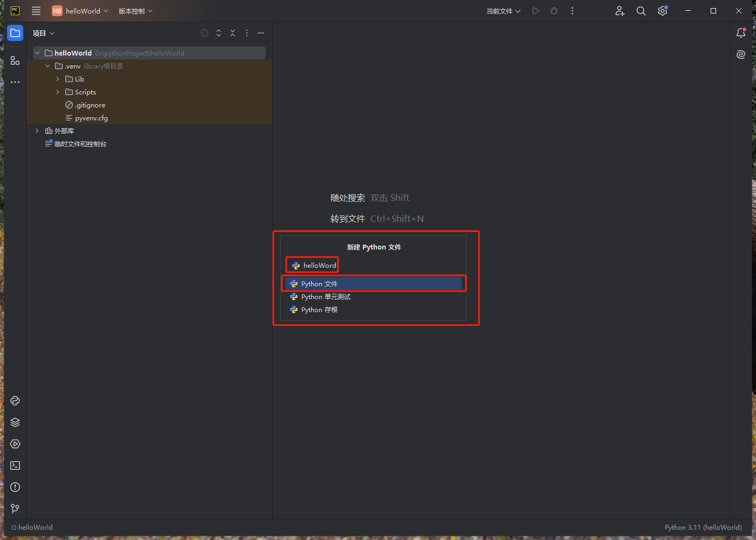Open the 版本控制 dropdown
The height and width of the screenshot is (540, 756).
136,11
